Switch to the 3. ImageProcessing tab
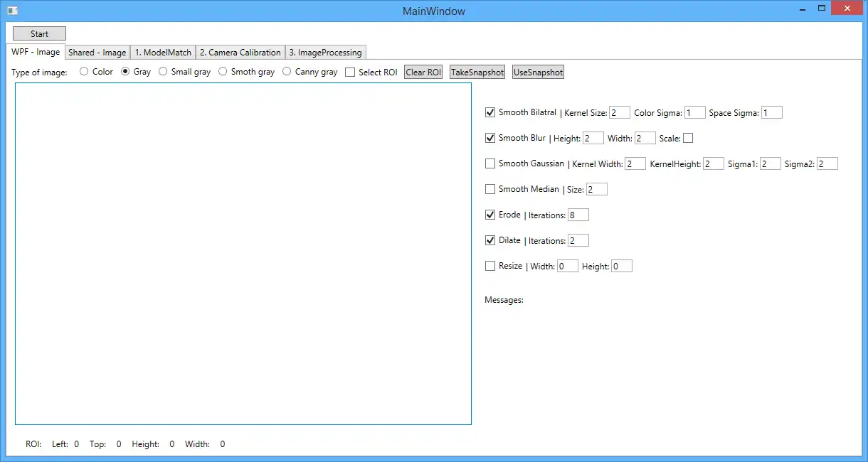 tap(326, 53)
